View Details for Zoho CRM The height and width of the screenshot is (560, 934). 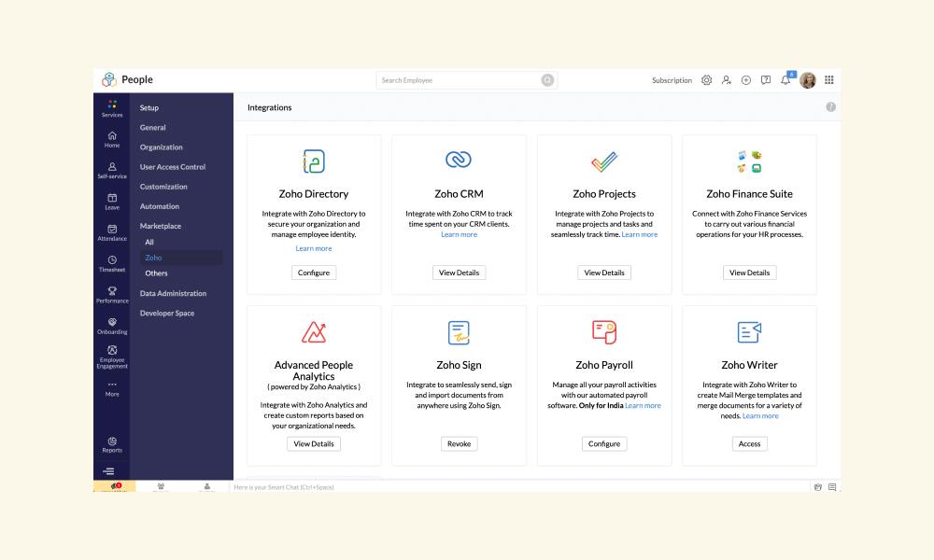point(459,273)
